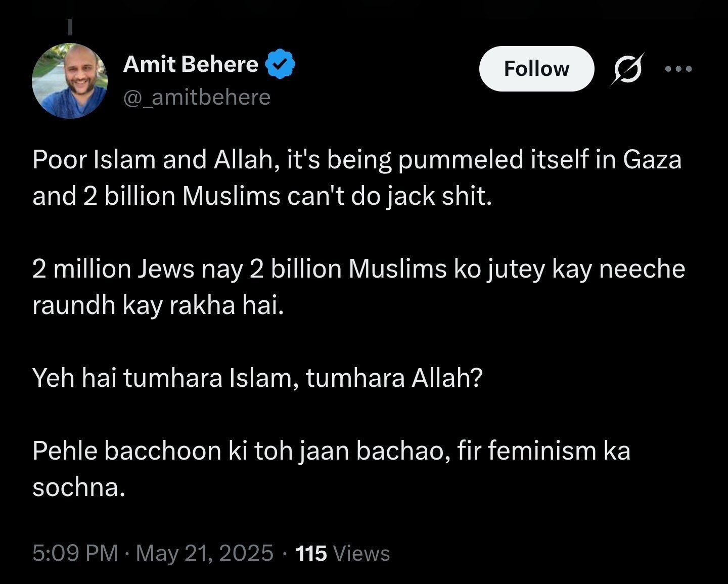
Task: Click the line ending 'can't do jack shit.'
Action: tap(262, 196)
